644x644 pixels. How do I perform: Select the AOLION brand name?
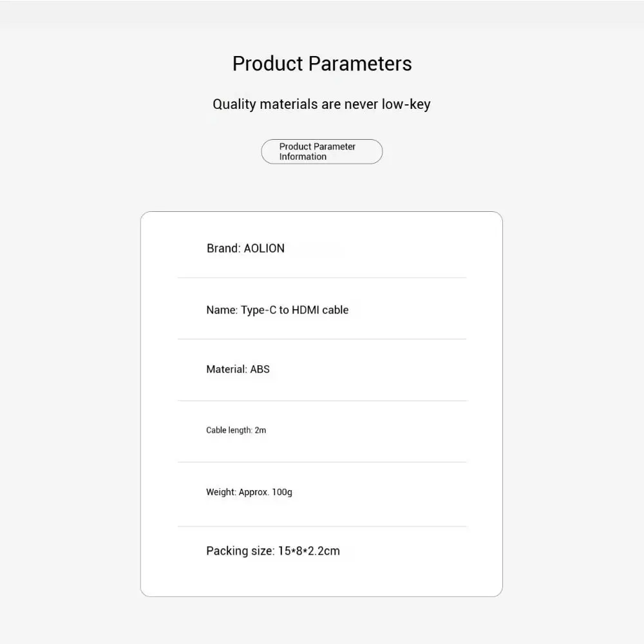(x=264, y=249)
